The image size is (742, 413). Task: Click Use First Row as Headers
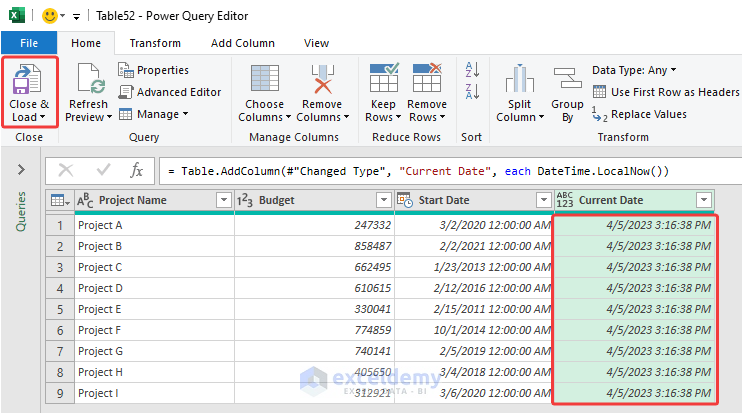pyautogui.click(x=666, y=92)
